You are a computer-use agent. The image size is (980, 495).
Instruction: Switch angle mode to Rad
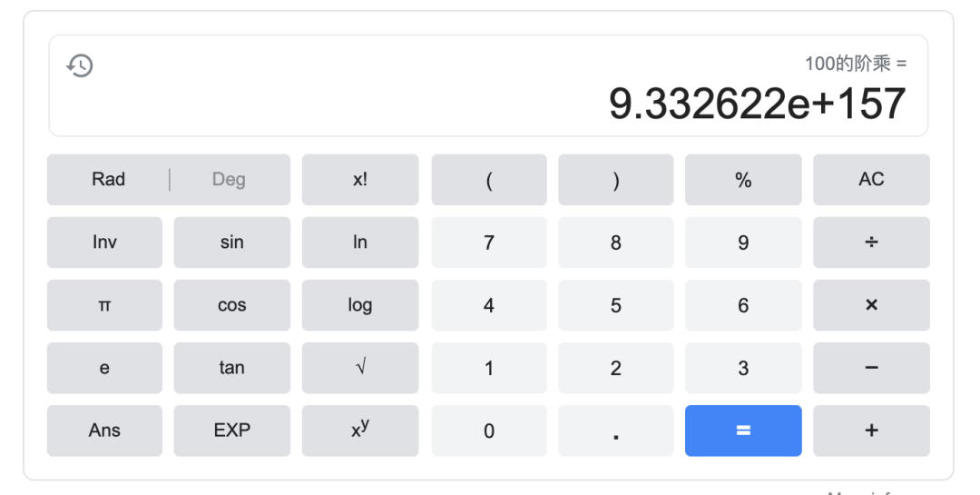pos(108,180)
